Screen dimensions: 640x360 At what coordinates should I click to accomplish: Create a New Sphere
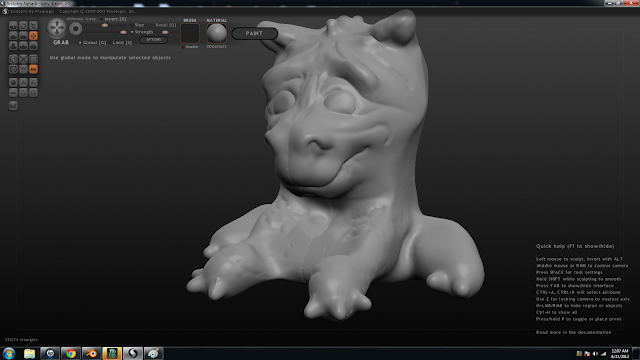13,82
